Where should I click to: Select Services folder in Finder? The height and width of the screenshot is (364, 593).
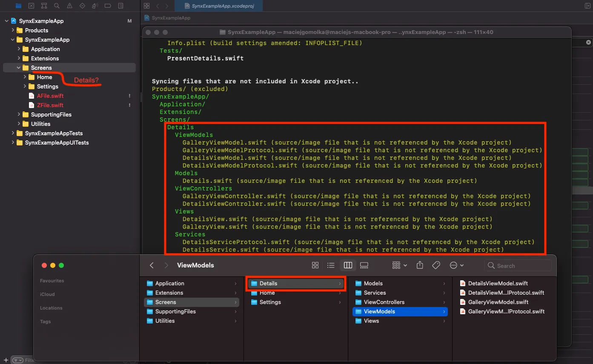click(x=400, y=293)
